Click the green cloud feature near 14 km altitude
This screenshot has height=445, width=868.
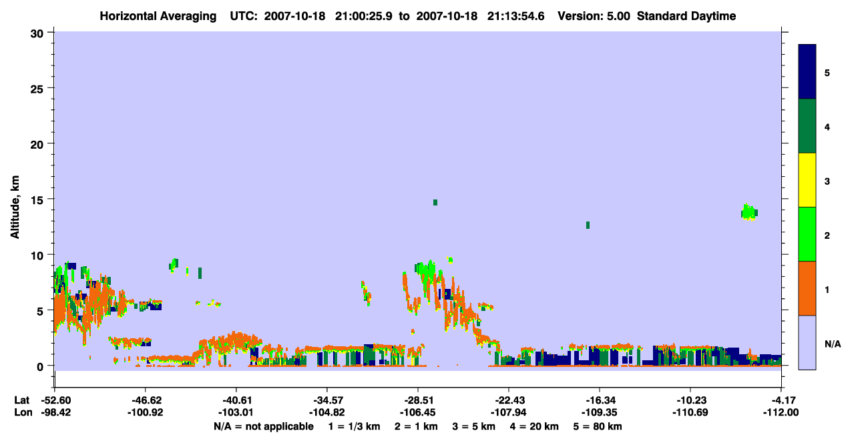point(749,212)
